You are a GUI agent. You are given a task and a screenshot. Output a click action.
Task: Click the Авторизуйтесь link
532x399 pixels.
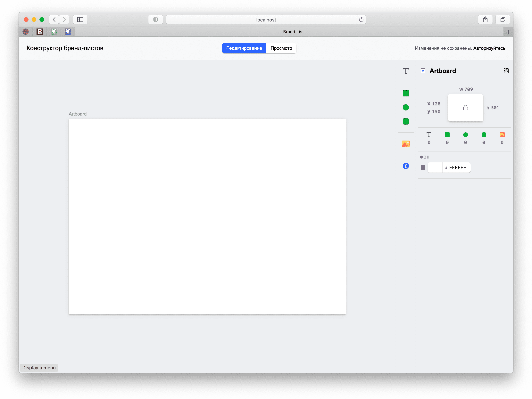pos(489,48)
